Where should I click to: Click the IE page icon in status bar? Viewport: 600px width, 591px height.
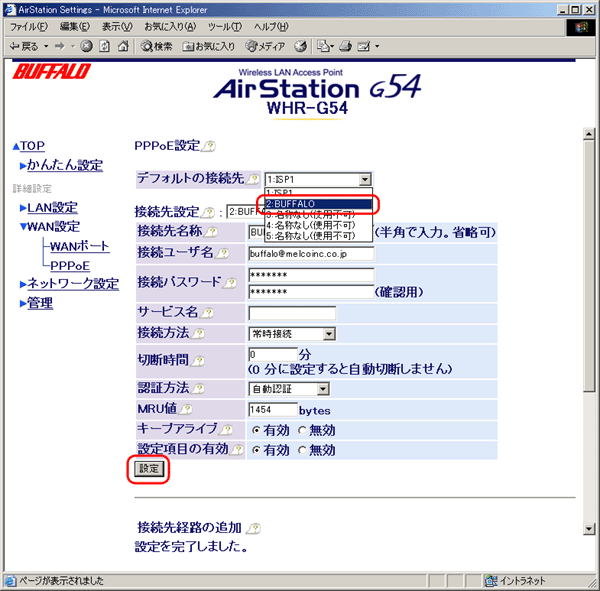tap(10, 581)
